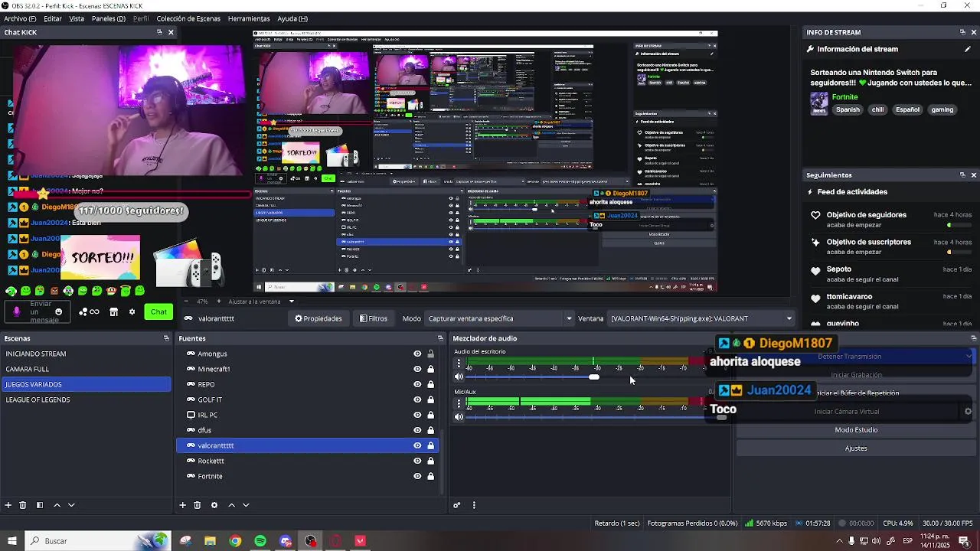Open Mic/Aux three-dot options menu

[x=459, y=404]
